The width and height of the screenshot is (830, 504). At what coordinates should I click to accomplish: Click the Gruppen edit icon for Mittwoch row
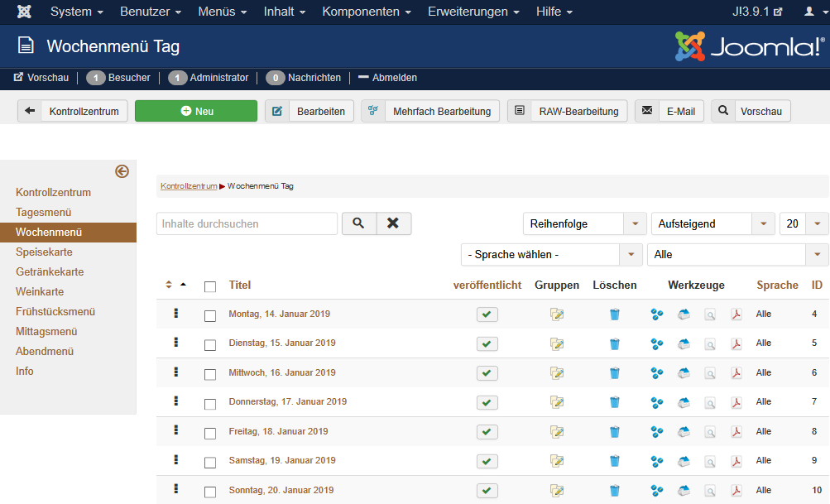(557, 373)
